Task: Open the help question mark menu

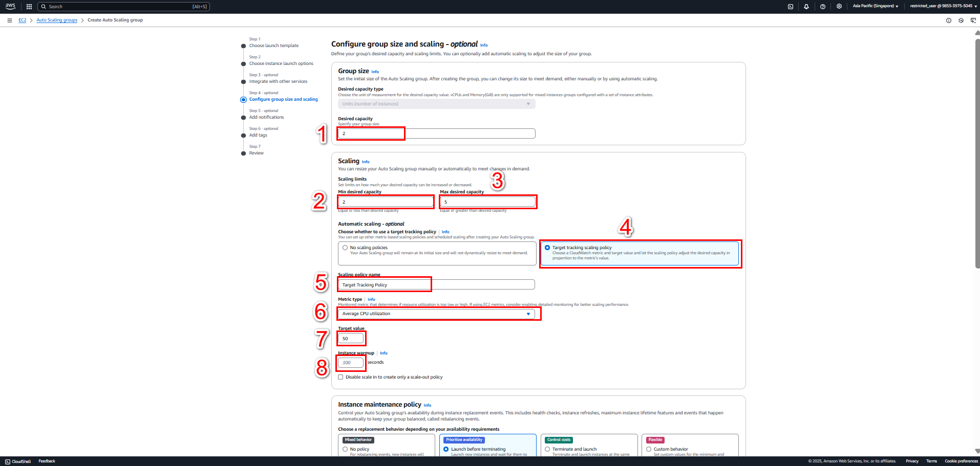Action: point(823,7)
